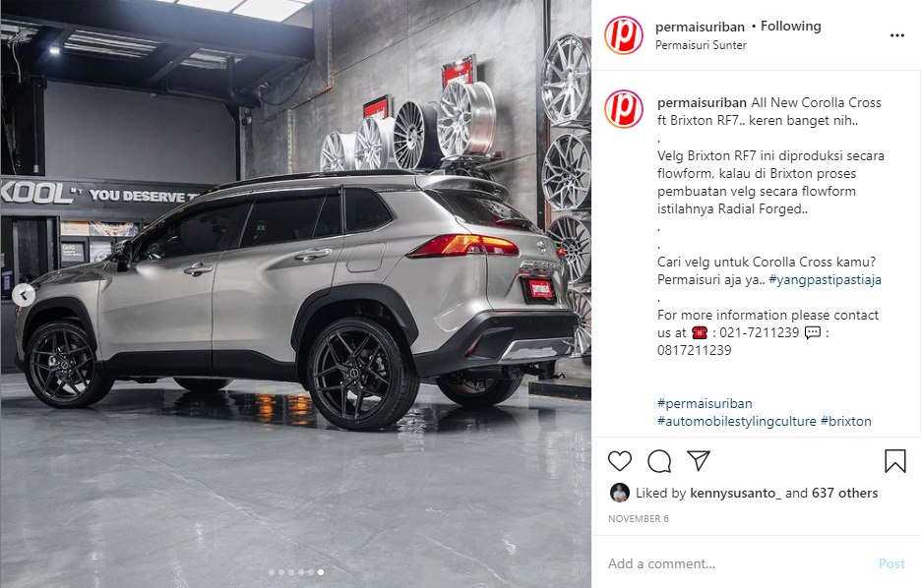Open the #brixton hashtag link
921x588 pixels.
tap(846, 422)
